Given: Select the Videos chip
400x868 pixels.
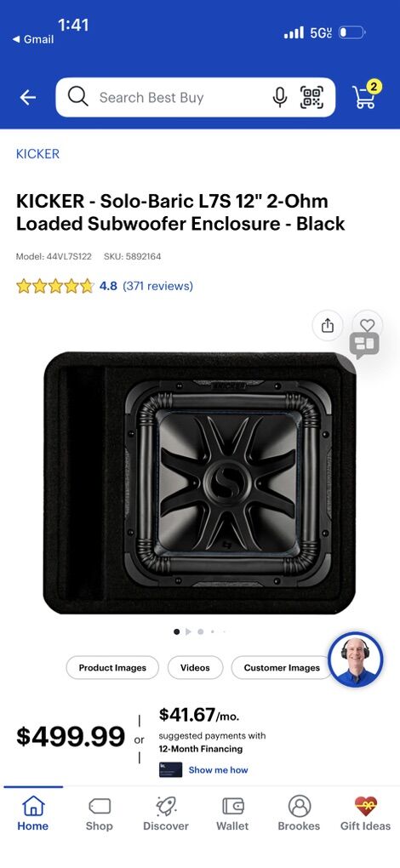Looking at the screenshot, I should [195, 668].
